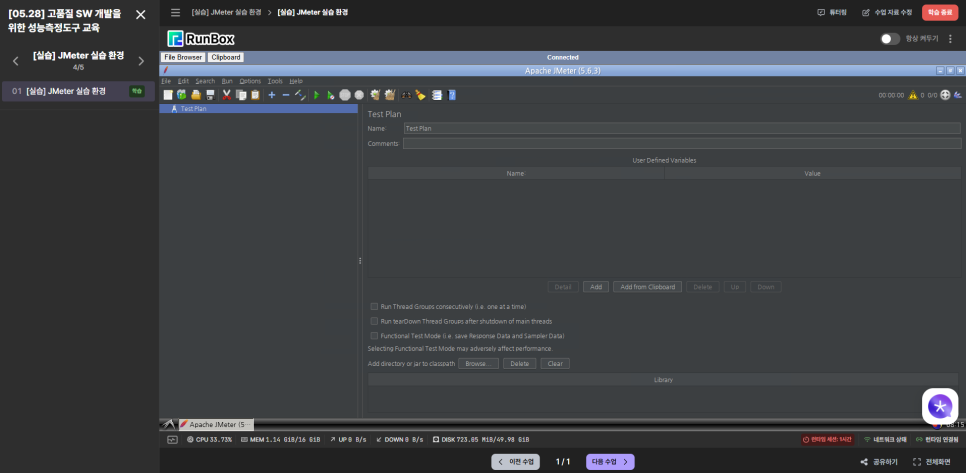Click 공유하기 share button
The width and height of the screenshot is (966, 473).
click(x=879, y=462)
